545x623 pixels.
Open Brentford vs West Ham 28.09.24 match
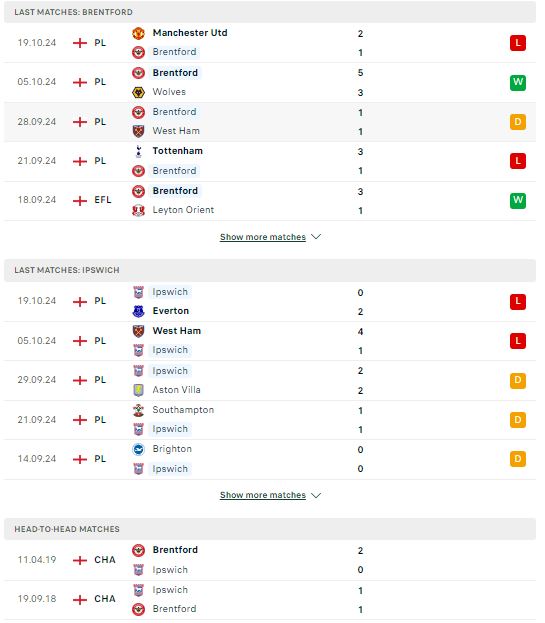click(x=270, y=122)
